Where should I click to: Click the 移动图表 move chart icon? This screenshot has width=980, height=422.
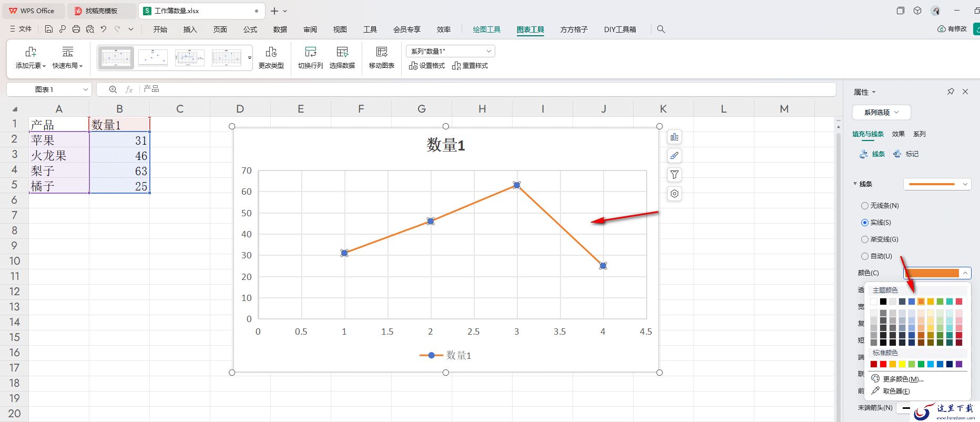[382, 52]
